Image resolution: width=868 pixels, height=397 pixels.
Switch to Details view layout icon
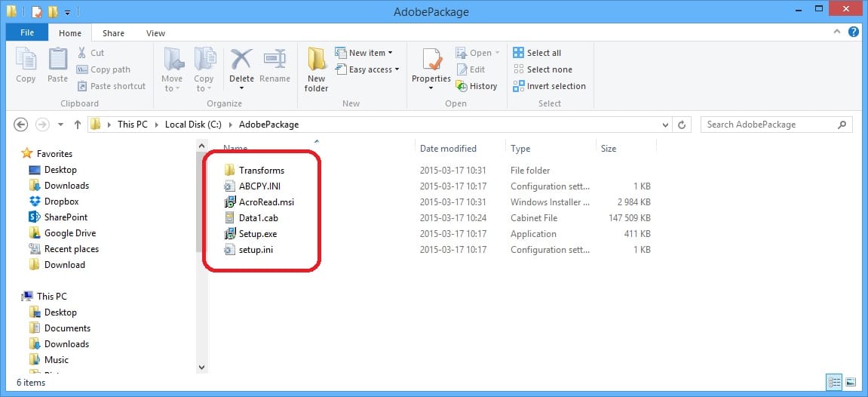pyautogui.click(x=834, y=381)
